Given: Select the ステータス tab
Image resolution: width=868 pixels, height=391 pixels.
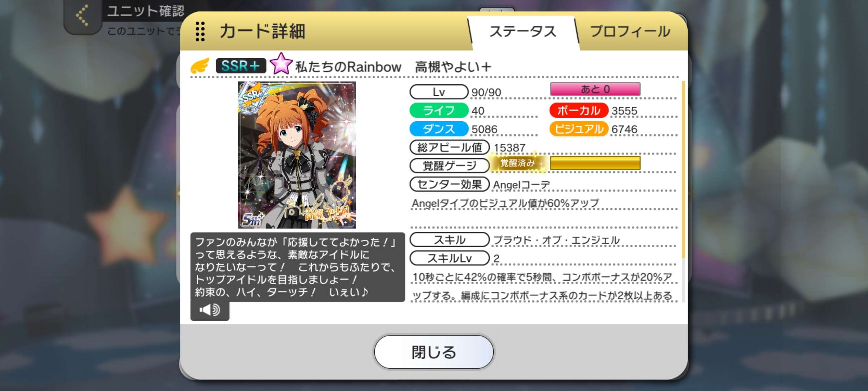Looking at the screenshot, I should (x=523, y=31).
